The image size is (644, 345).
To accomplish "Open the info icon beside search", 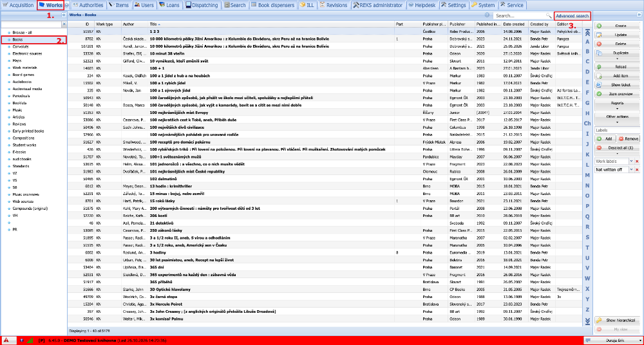I will tap(487, 15).
